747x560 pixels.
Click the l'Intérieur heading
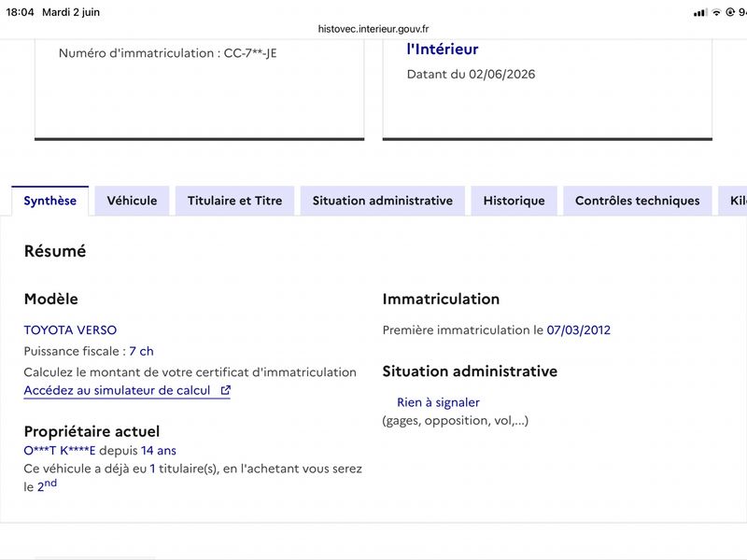click(x=443, y=49)
